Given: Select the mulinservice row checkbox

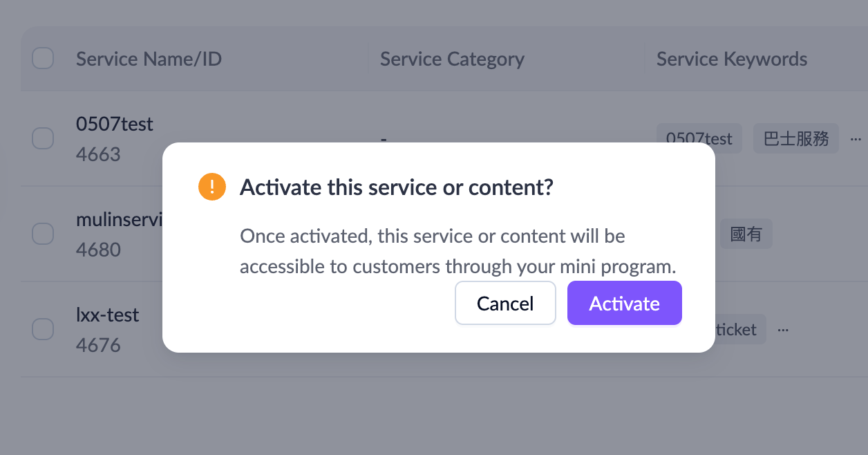Looking at the screenshot, I should pos(43,234).
